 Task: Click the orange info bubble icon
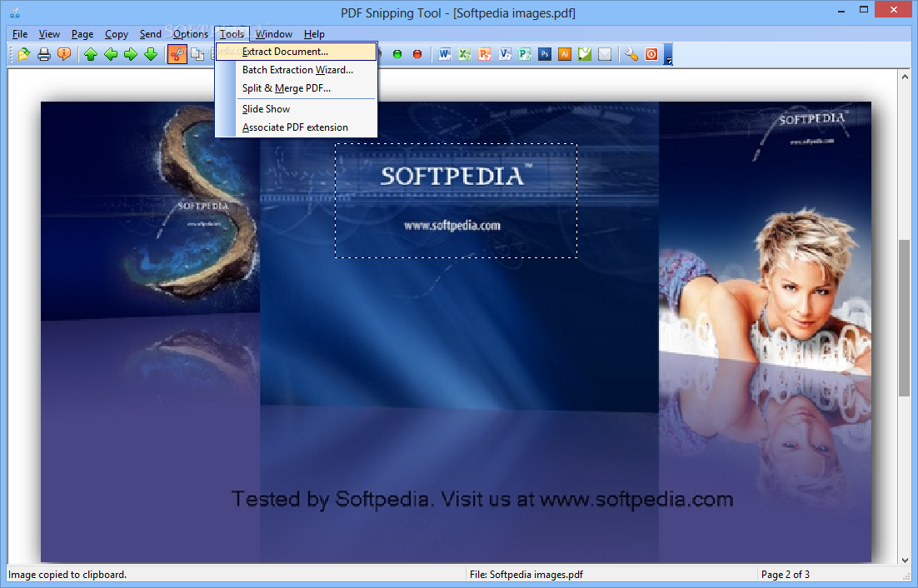tap(64, 54)
